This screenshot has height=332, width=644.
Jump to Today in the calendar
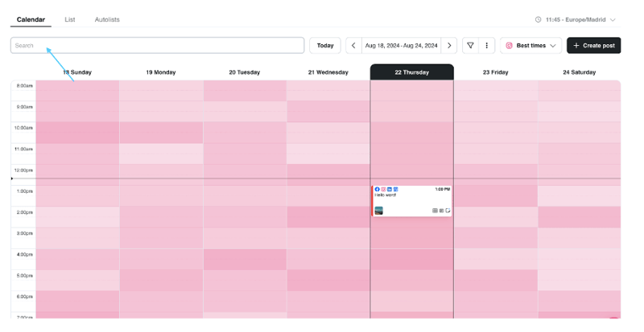point(324,46)
